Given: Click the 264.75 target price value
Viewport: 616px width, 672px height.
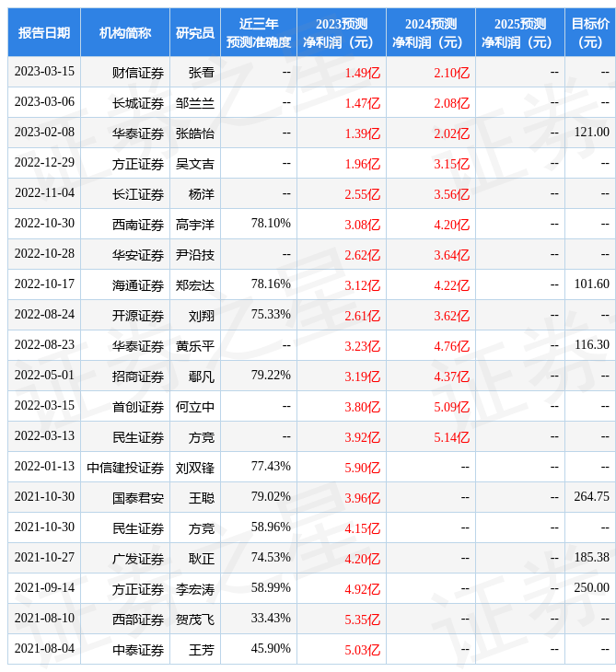Looking at the screenshot, I should coord(590,497).
